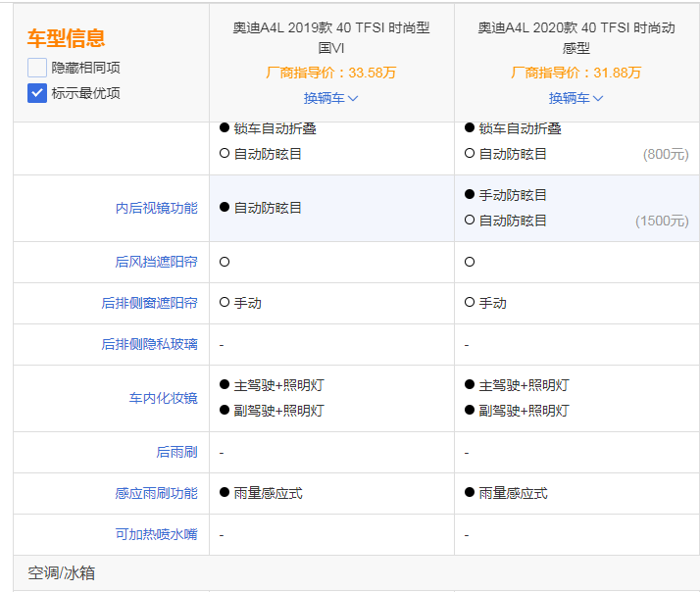Open the 感应雨刷功能 parameter link
Screen dimensions: 700x592
156,493
